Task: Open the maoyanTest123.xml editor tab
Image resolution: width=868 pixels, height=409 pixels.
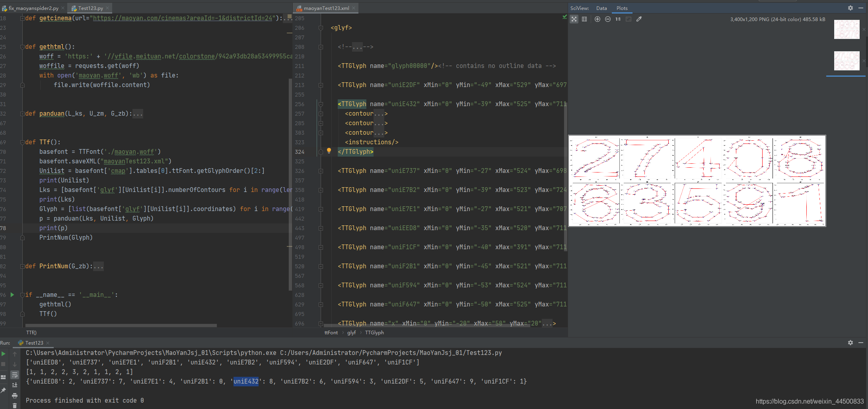Action: click(x=326, y=8)
